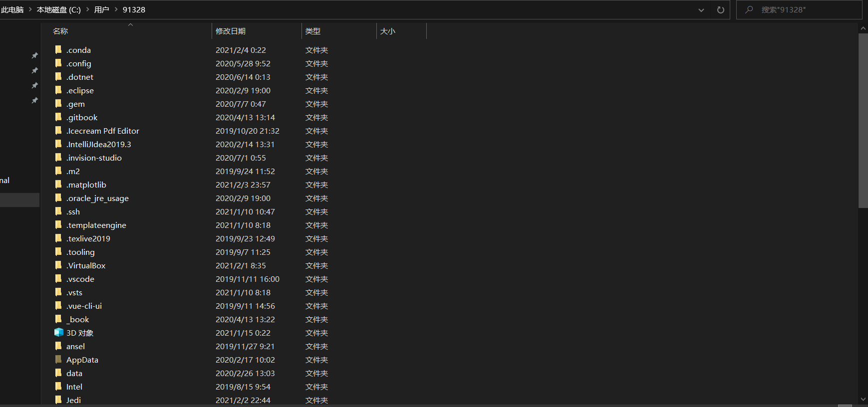Viewport: 868px width, 407px height.
Task: Click the .dotnet folder icon
Action: 58,76
